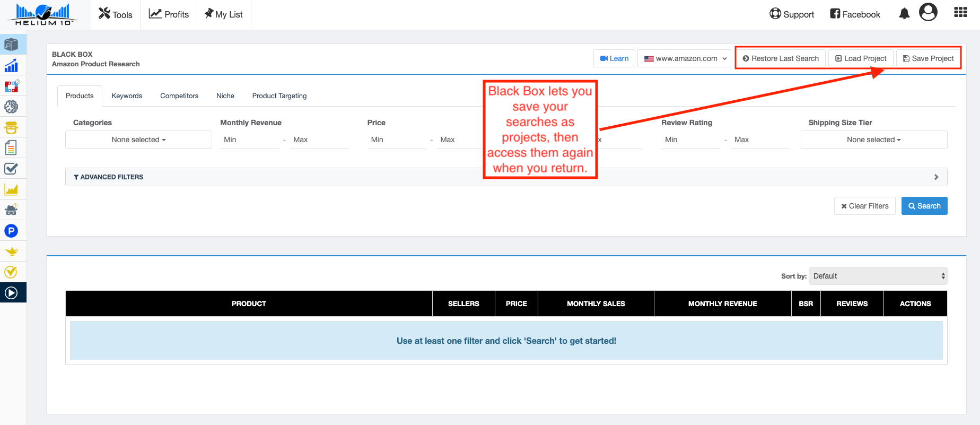Switch to the Competitors tab
This screenshot has width=980, height=425.
[x=179, y=96]
